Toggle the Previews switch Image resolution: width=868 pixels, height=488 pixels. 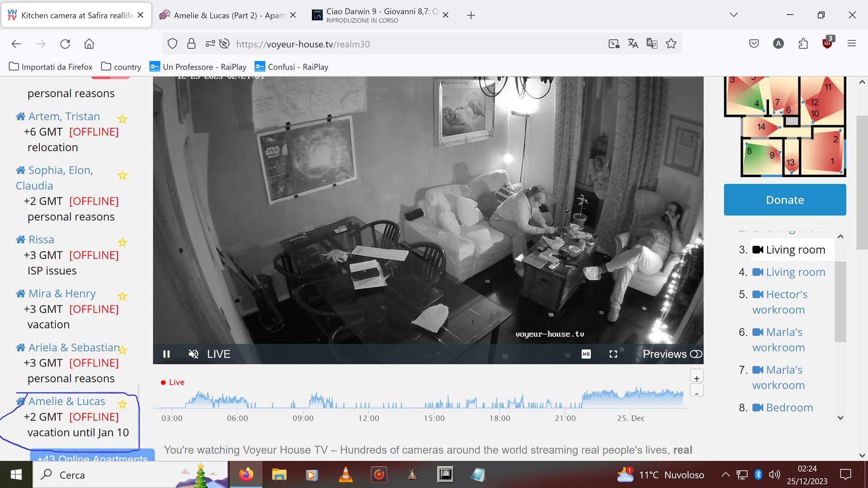point(696,354)
